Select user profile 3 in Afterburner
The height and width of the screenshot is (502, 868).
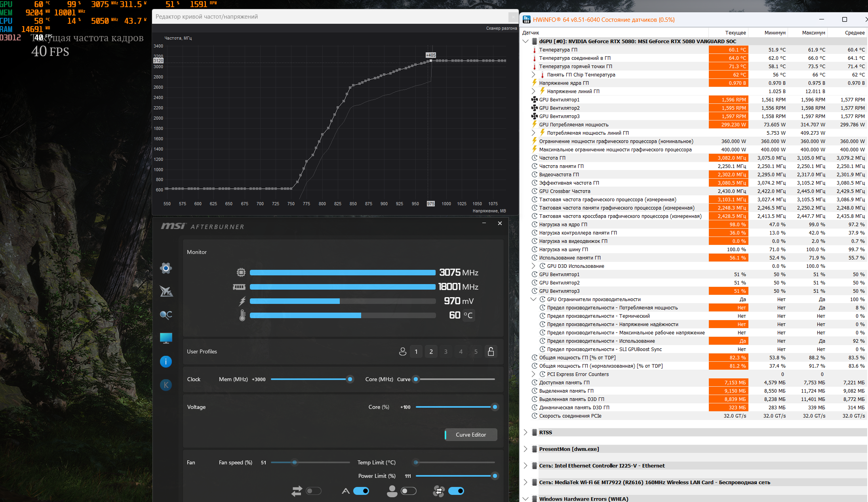click(x=446, y=351)
